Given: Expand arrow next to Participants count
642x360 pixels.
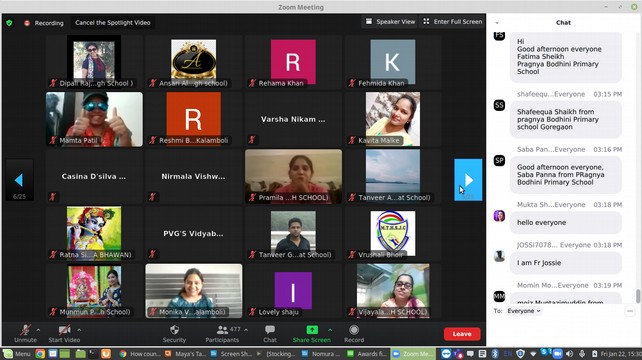Looking at the screenshot, I should pos(246,330).
